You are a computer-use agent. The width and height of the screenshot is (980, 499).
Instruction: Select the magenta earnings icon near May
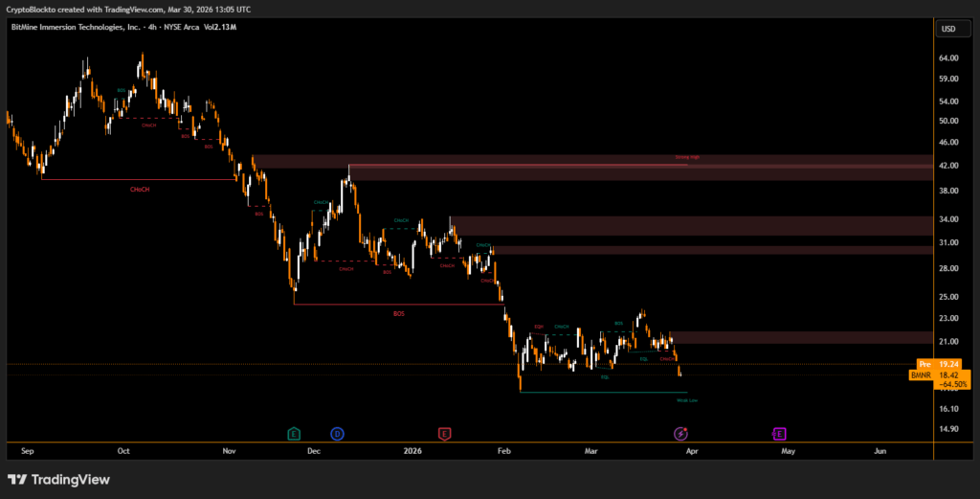779,434
